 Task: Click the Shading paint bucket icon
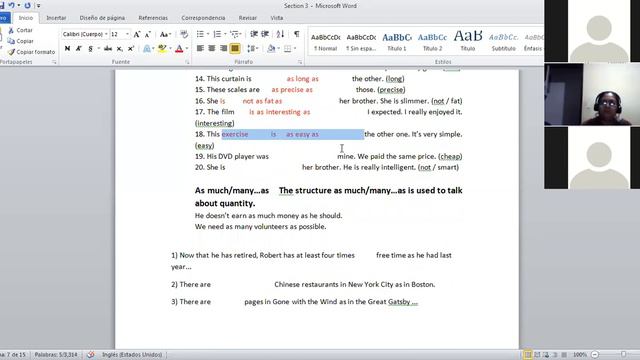pos(271,49)
